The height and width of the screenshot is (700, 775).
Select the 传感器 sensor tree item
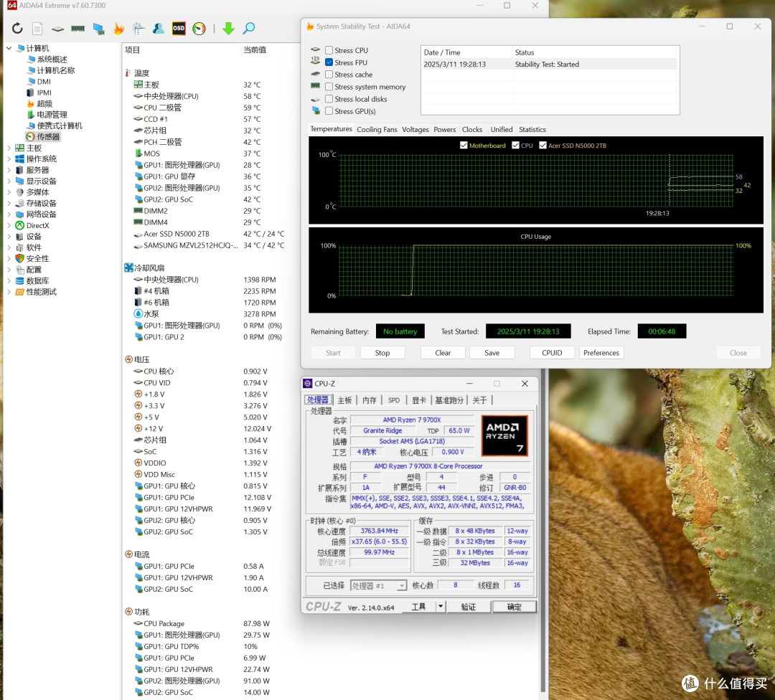click(43, 137)
